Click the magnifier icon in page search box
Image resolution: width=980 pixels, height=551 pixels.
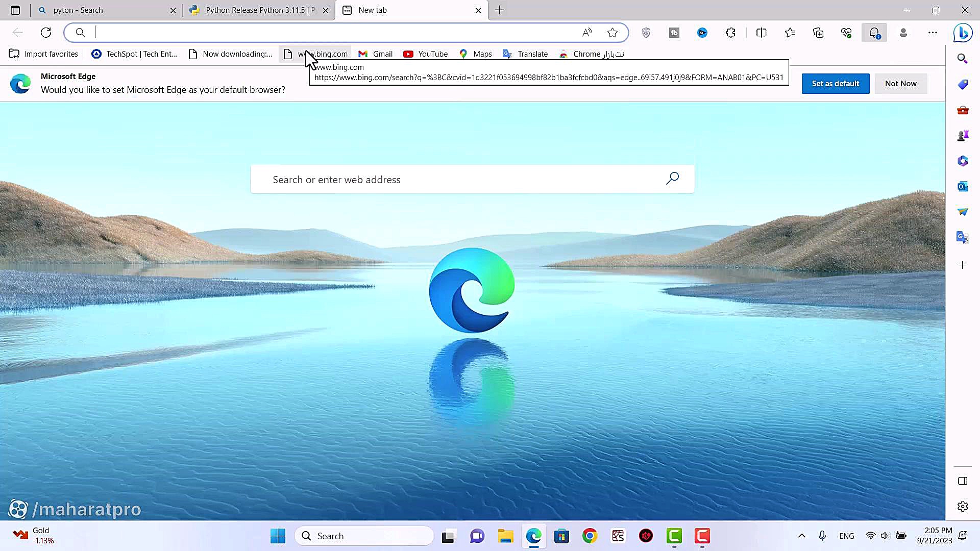point(672,179)
